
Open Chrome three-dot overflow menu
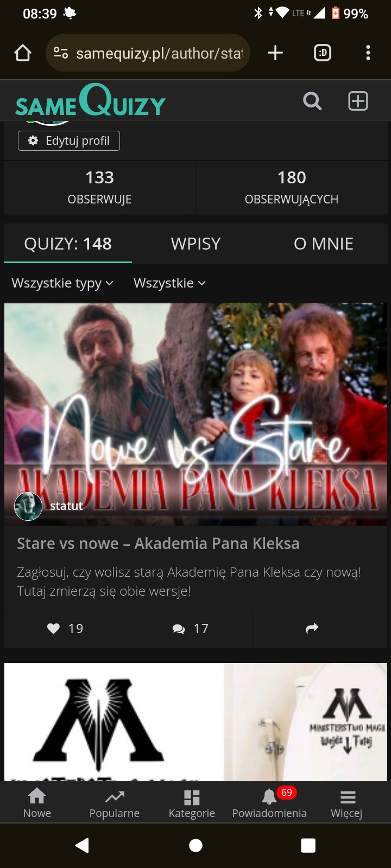pos(368,53)
